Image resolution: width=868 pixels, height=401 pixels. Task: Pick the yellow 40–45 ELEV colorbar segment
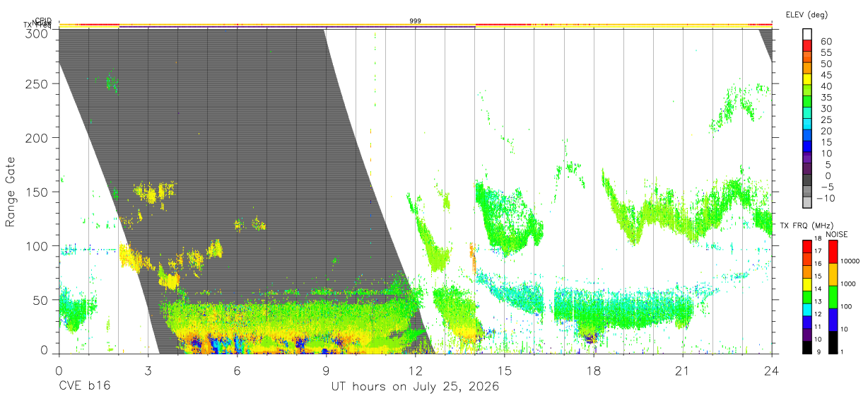pos(807,81)
